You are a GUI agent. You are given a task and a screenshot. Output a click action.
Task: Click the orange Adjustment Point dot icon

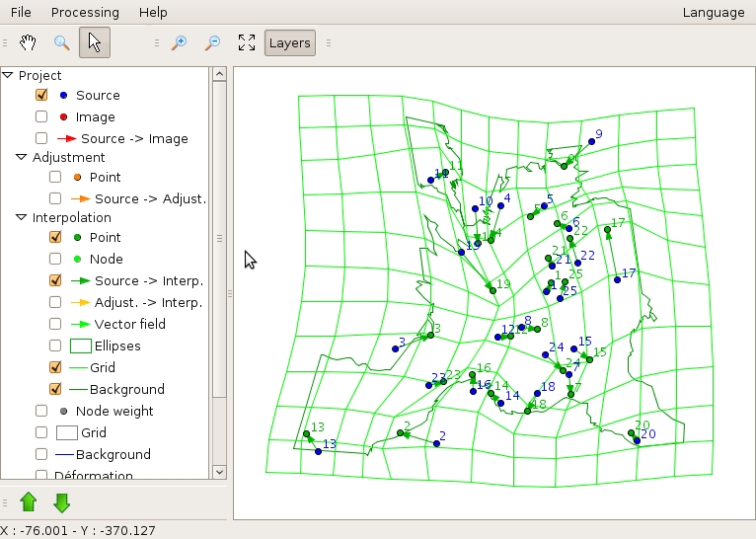click(77, 177)
